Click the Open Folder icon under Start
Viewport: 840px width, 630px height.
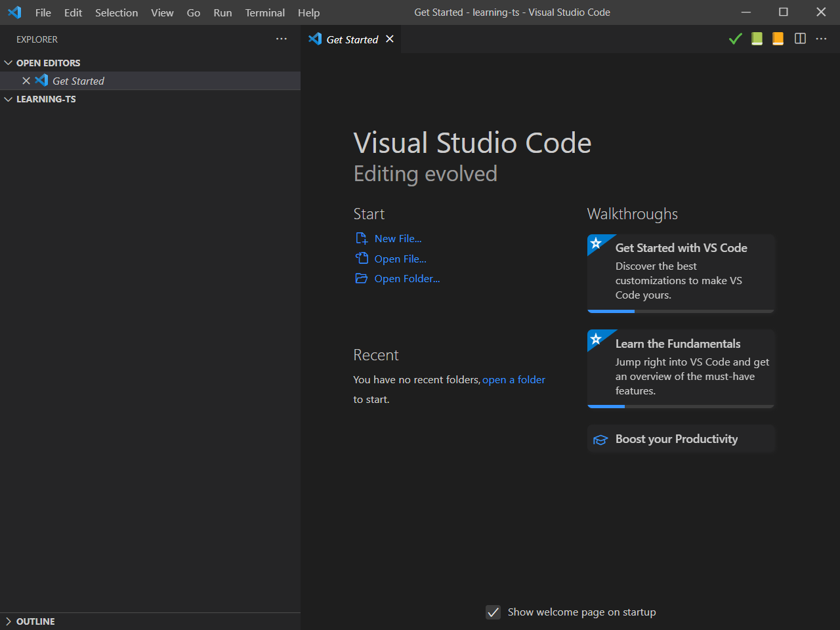[x=361, y=278]
